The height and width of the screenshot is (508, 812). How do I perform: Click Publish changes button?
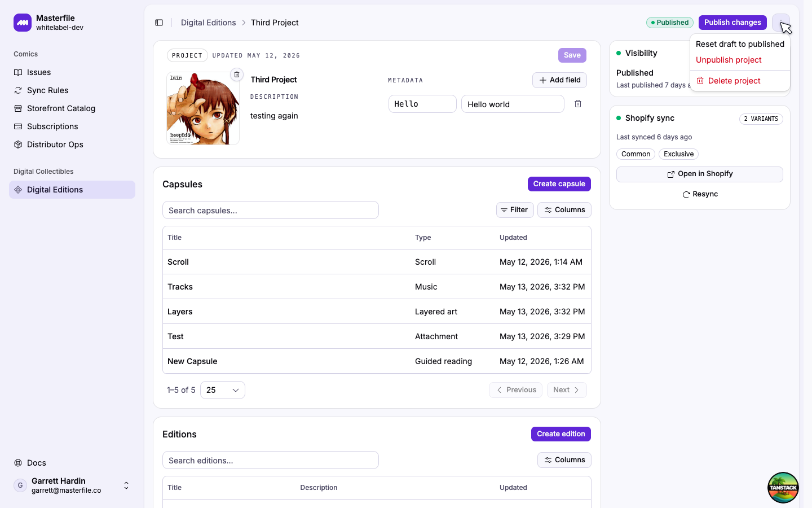pyautogui.click(x=732, y=23)
